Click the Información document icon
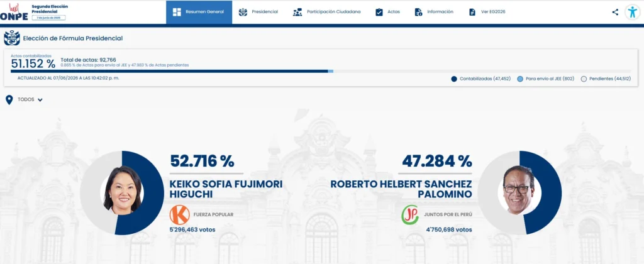This screenshot has height=264, width=644. point(418,12)
